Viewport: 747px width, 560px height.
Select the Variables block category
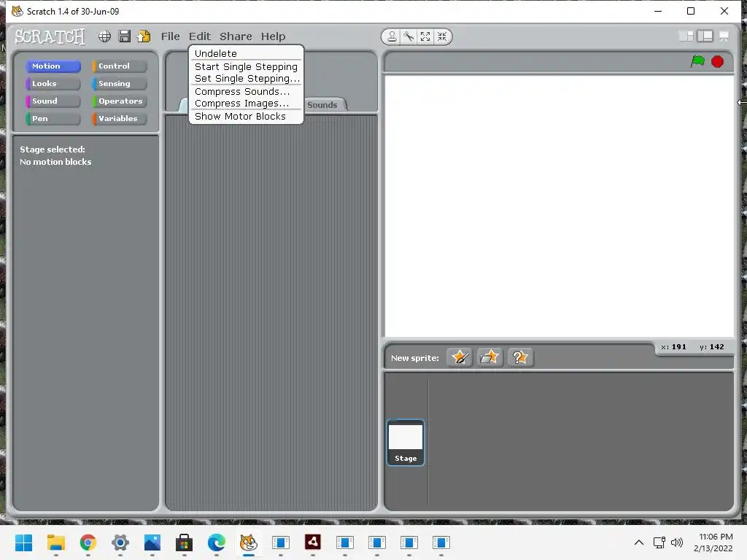(x=120, y=119)
